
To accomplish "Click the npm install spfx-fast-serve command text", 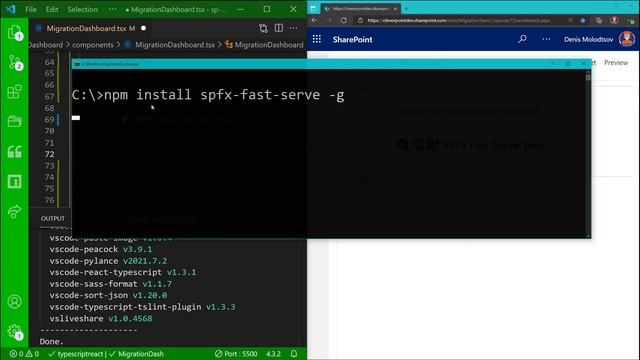I will [224, 95].
